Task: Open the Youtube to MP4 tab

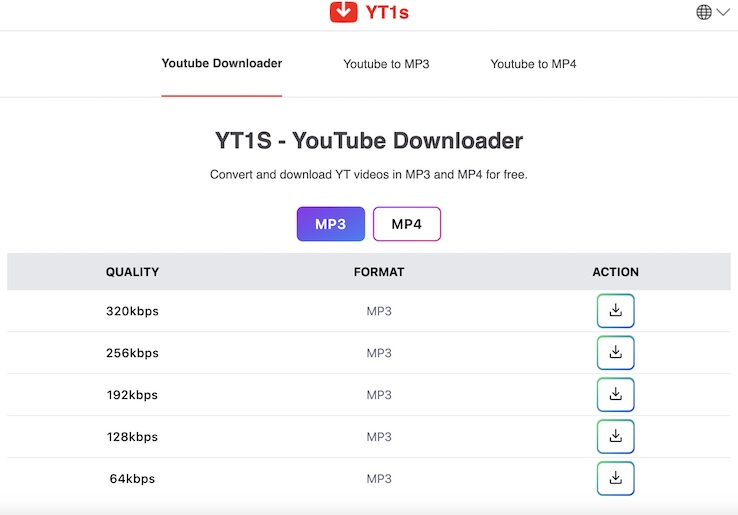Action: coord(533,64)
